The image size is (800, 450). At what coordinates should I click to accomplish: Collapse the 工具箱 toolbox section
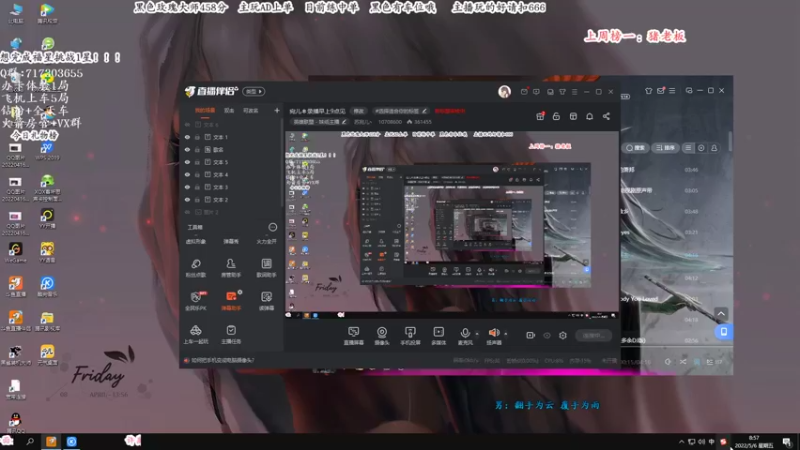tap(273, 227)
